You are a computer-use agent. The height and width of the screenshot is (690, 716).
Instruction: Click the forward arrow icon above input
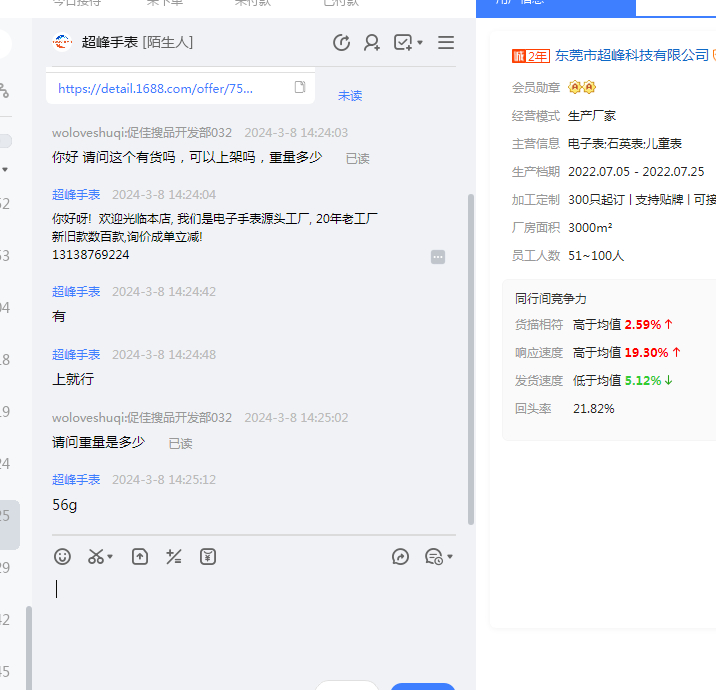401,557
